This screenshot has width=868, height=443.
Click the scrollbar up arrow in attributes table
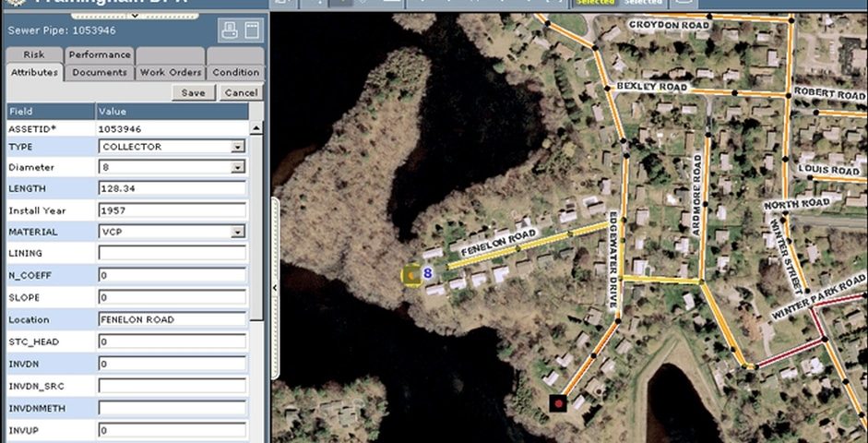pyautogui.click(x=256, y=128)
